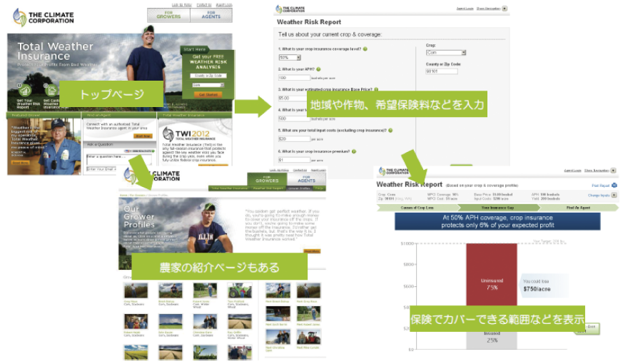Click the Get Custom Weather Insurance Plan icon
The image size is (623, 364).
click(x=51, y=91)
